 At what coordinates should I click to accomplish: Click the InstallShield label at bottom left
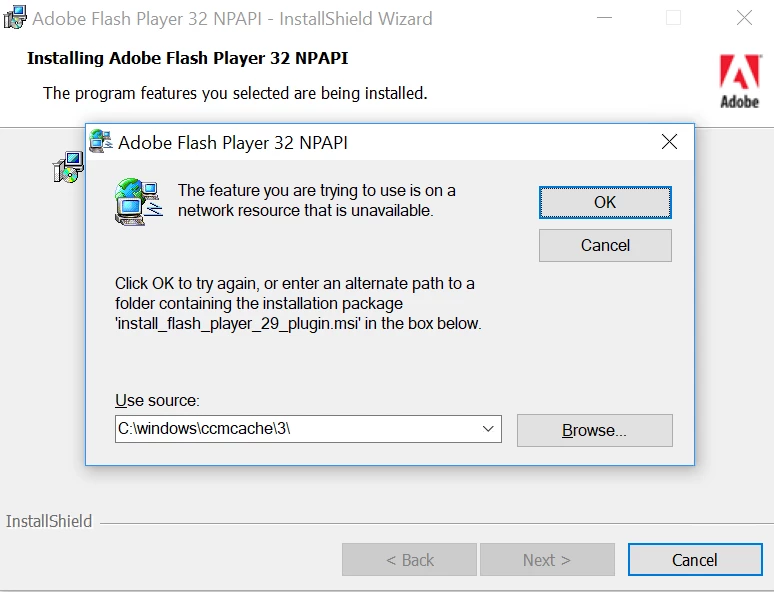click(x=49, y=521)
